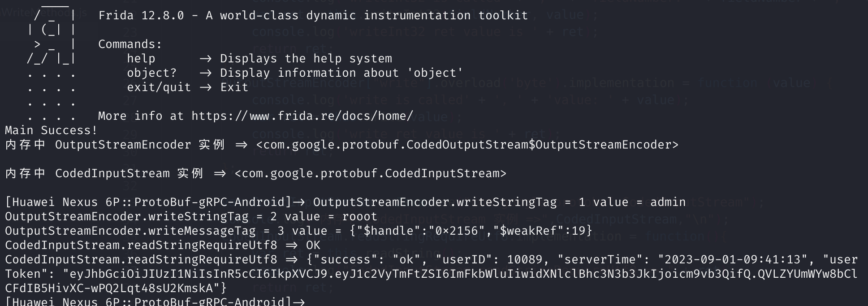Image resolution: width=868 pixels, height=306 pixels.
Task: Click the 'help' command entry
Action: pos(141,58)
